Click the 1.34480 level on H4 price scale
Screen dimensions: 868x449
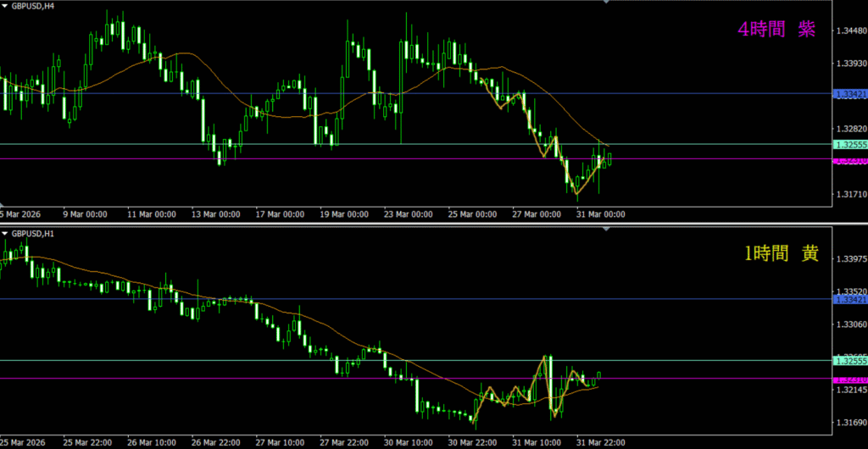[x=850, y=31]
